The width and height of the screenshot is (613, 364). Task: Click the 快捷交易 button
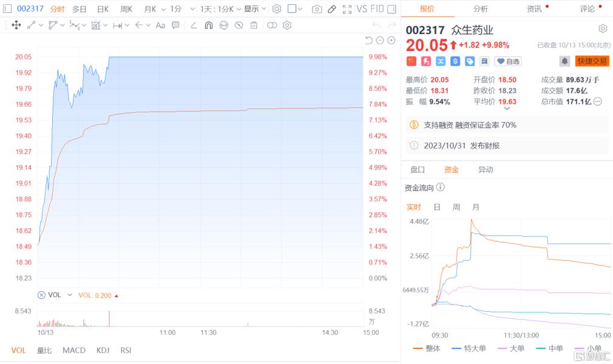click(x=592, y=61)
